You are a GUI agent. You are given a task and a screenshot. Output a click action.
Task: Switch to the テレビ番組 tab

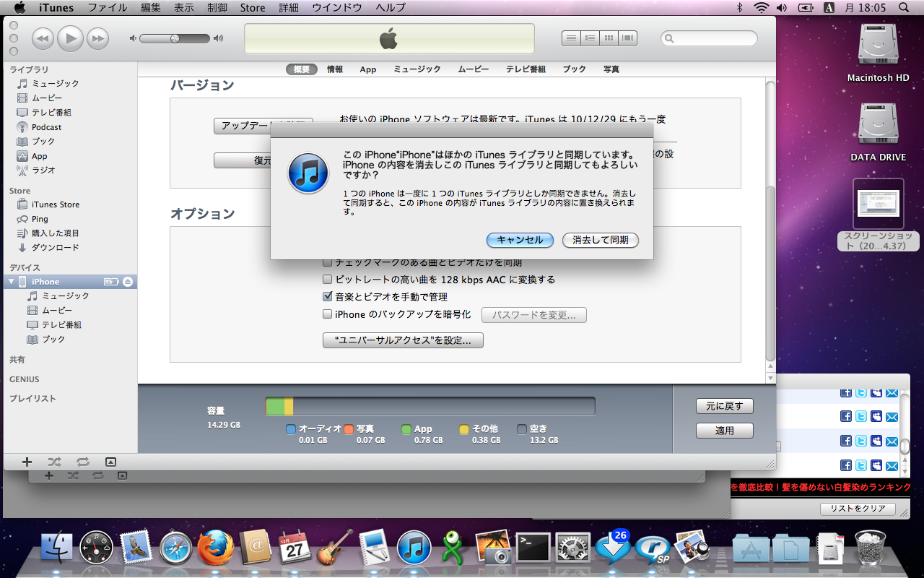pyautogui.click(x=526, y=69)
